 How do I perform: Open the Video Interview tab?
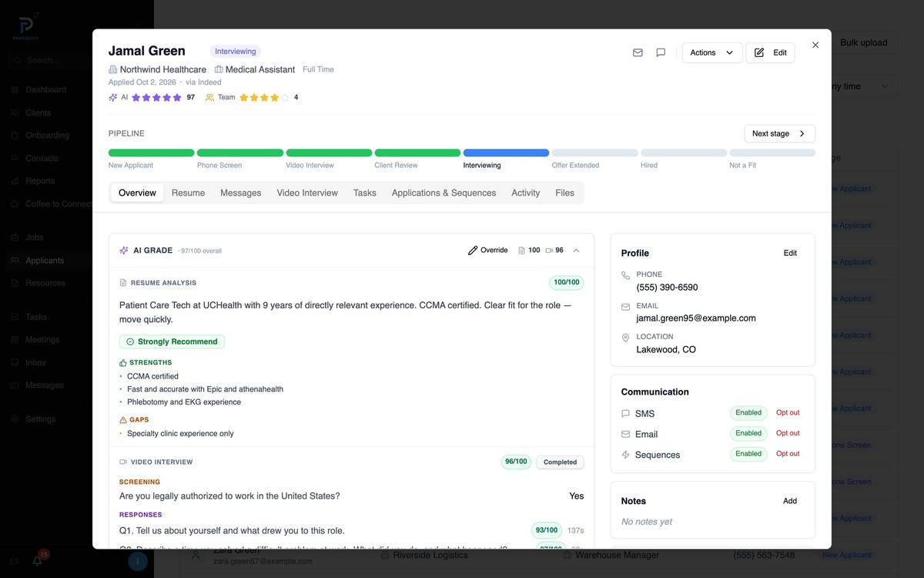click(x=307, y=193)
